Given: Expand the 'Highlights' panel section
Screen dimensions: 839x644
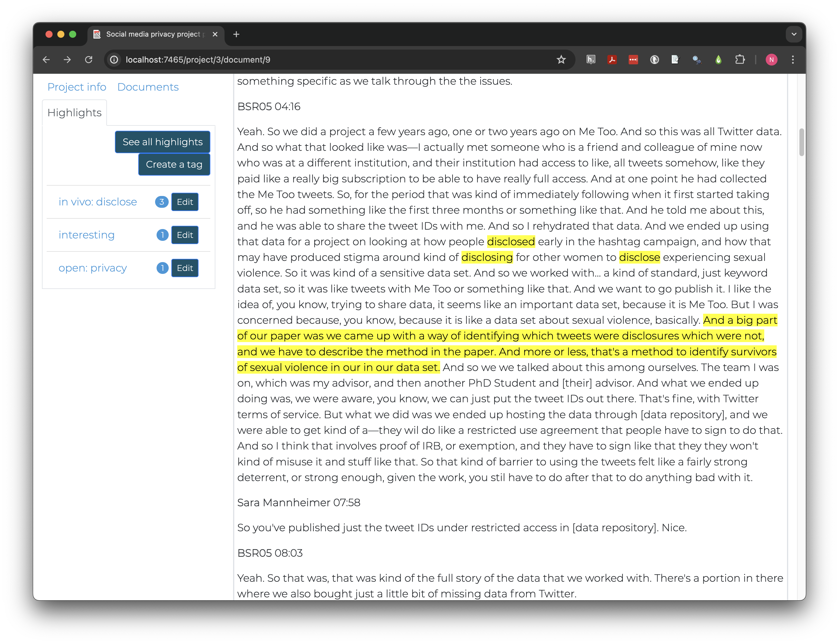Looking at the screenshot, I should pyautogui.click(x=74, y=112).
